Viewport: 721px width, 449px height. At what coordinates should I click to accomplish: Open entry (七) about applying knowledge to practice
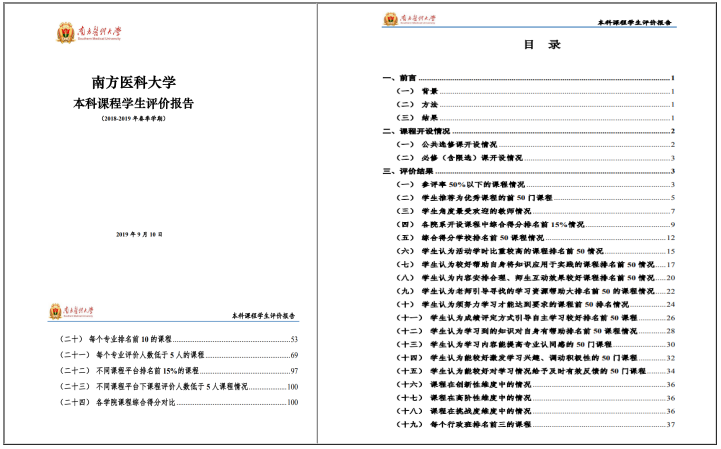535,265
